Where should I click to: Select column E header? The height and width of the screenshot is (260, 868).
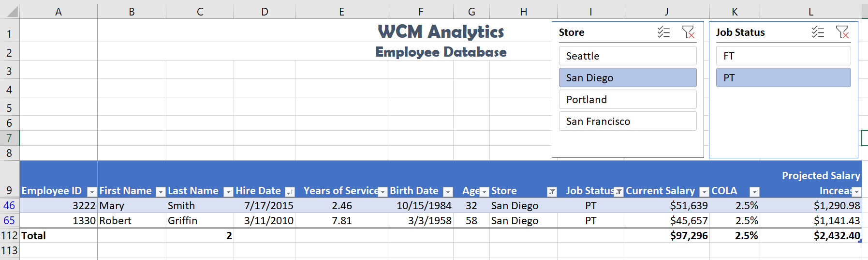(341, 12)
